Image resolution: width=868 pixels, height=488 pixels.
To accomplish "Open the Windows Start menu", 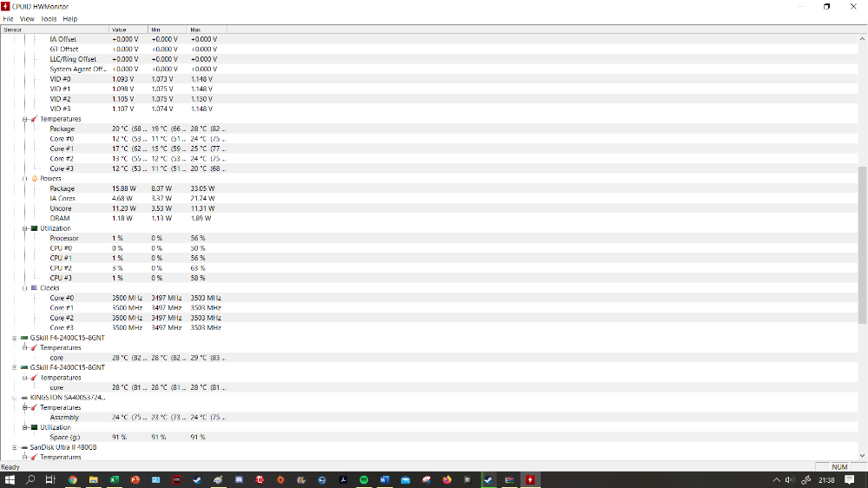I will 10,480.
